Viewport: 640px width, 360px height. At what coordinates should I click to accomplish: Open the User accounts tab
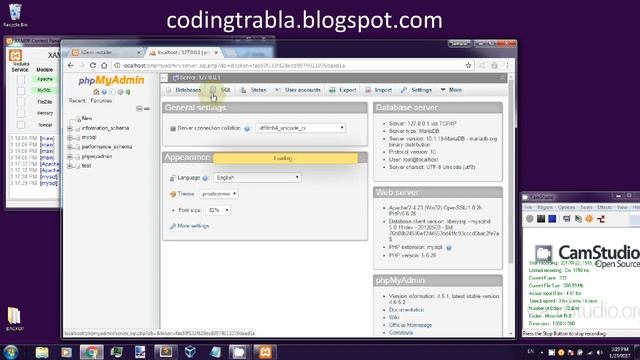tap(298, 90)
